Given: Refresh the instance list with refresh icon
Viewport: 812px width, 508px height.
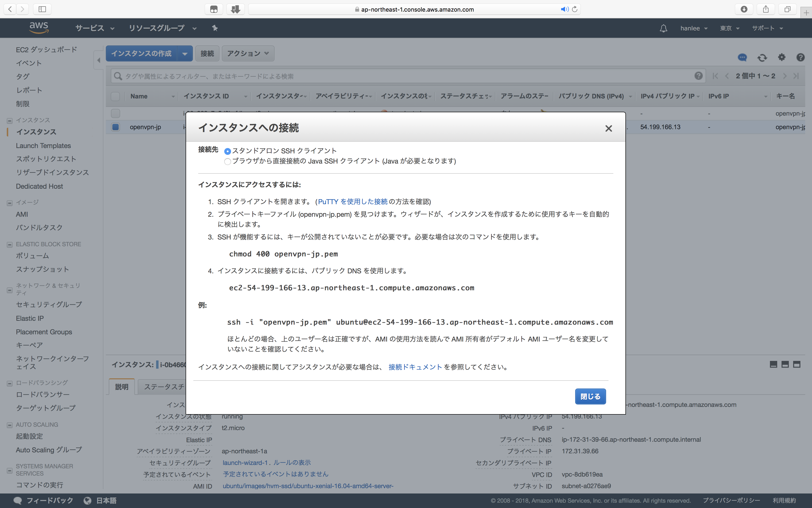Looking at the screenshot, I should (x=762, y=58).
